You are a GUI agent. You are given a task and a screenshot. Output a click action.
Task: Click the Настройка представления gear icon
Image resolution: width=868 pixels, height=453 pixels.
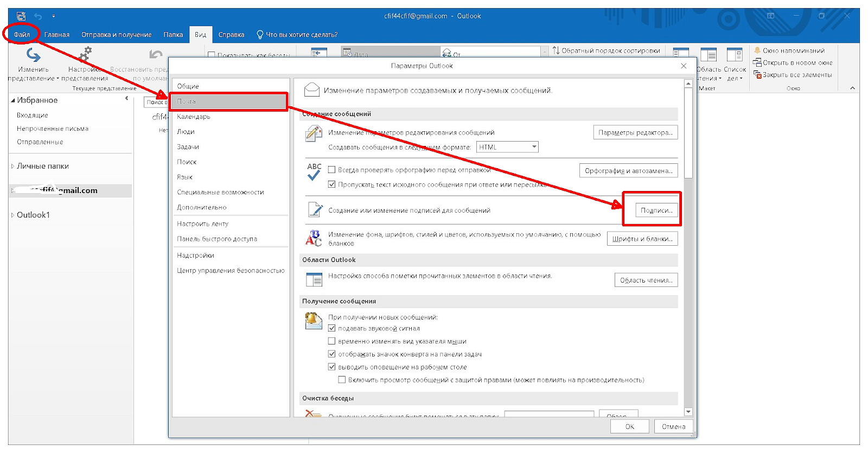coord(85,55)
